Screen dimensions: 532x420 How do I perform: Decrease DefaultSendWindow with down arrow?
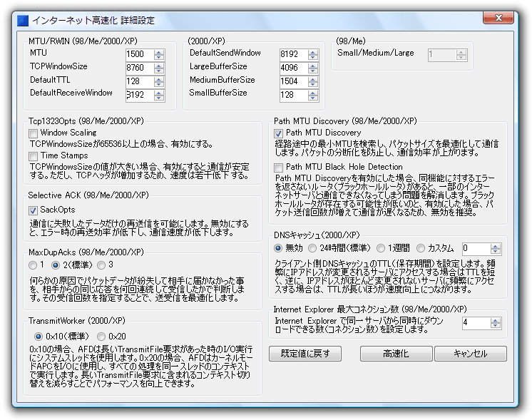313,57
